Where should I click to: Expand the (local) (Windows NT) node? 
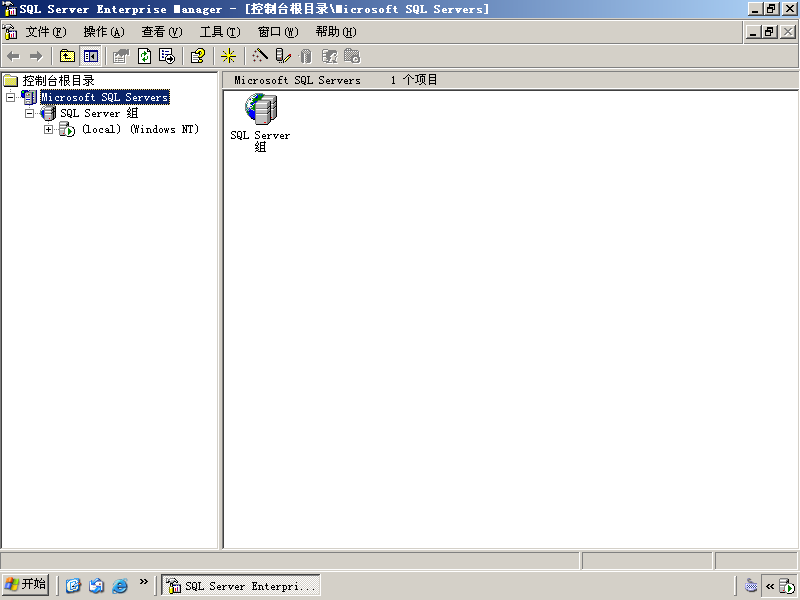click(48, 130)
